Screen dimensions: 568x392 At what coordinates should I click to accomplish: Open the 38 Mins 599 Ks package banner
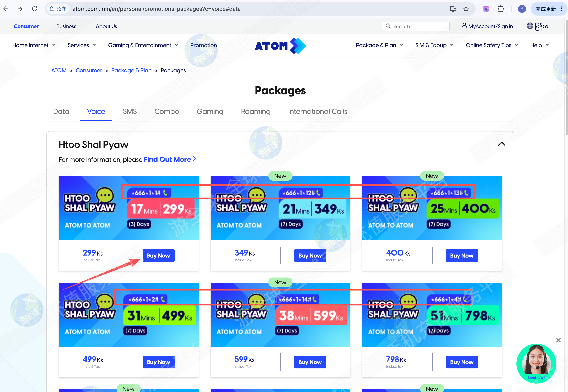click(280, 315)
